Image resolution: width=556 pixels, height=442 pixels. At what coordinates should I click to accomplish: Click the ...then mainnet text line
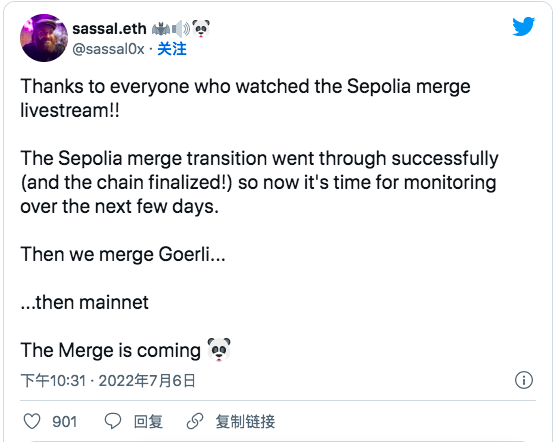(84, 302)
